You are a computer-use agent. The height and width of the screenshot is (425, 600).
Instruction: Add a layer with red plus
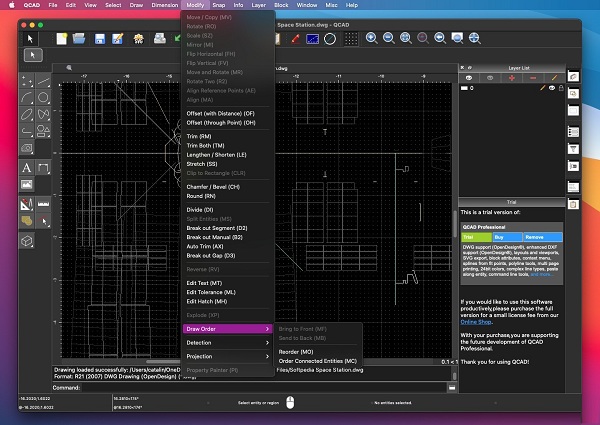point(512,78)
